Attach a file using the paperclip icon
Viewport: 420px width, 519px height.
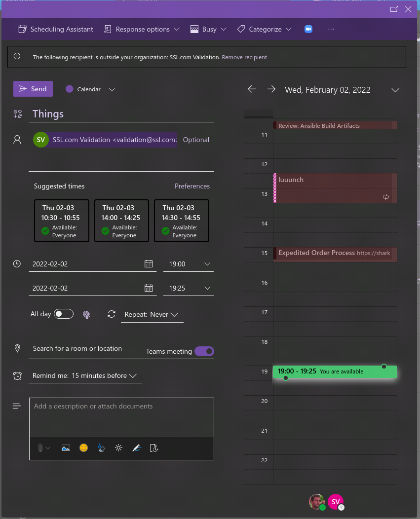(40, 447)
